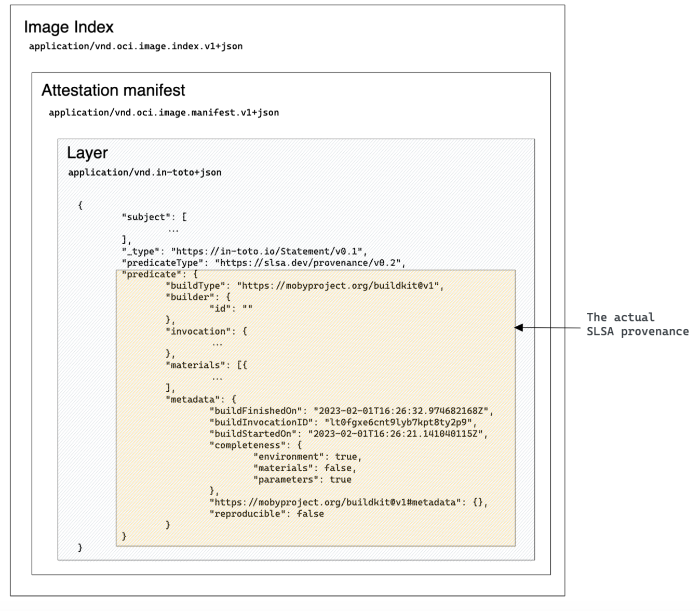
Task: Click the "completeness": { line
Action: pos(255,445)
